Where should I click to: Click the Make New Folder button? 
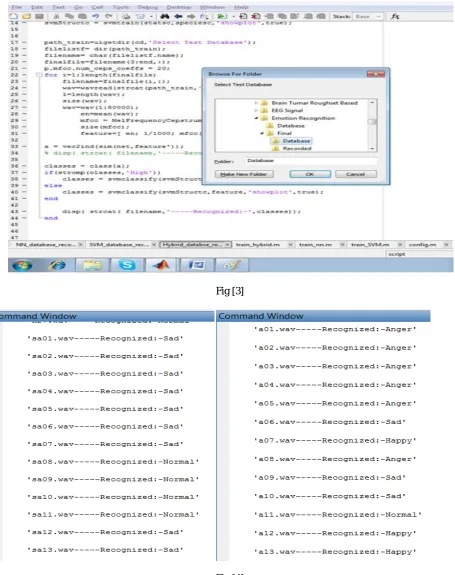[244, 174]
